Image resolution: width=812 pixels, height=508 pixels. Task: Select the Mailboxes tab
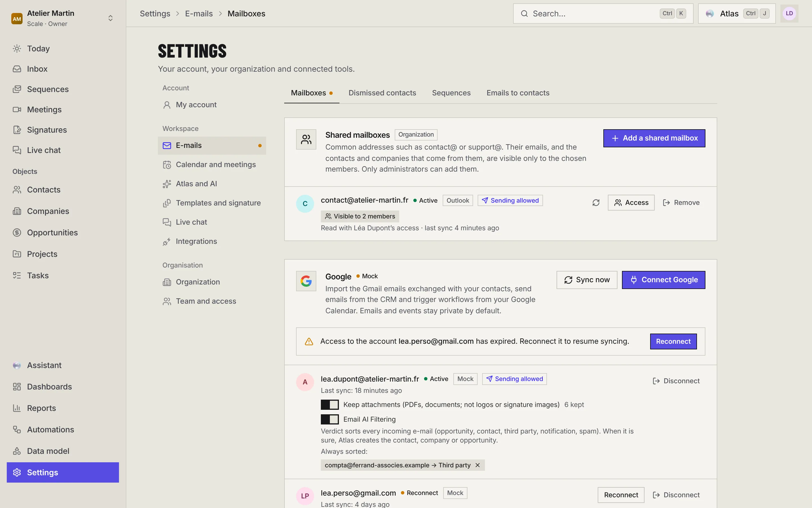point(312,93)
